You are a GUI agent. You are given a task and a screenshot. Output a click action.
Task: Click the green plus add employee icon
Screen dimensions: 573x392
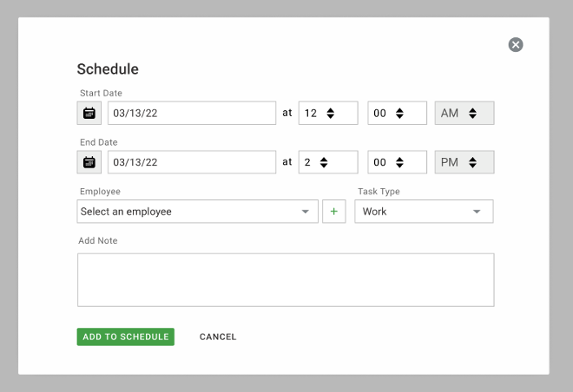pyautogui.click(x=334, y=212)
